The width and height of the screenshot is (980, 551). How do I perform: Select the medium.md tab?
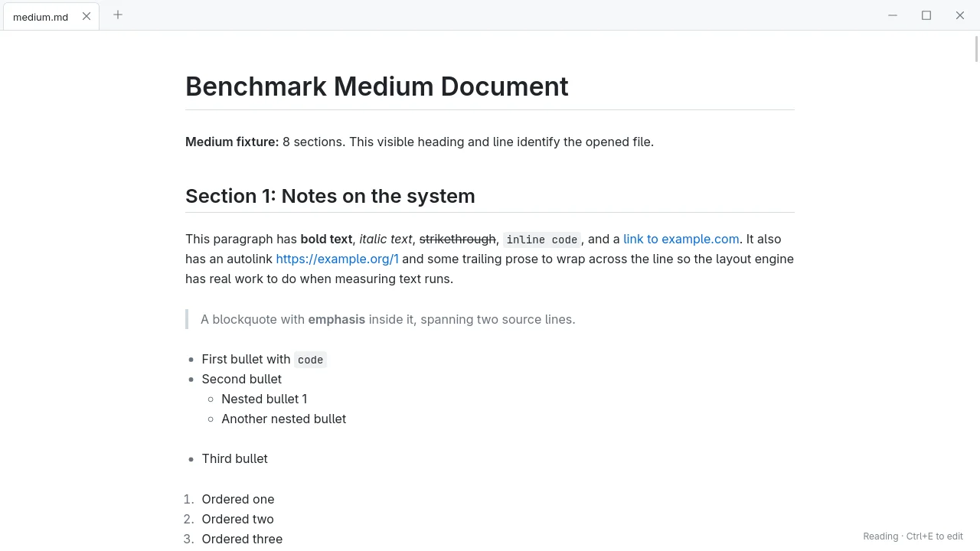point(51,17)
